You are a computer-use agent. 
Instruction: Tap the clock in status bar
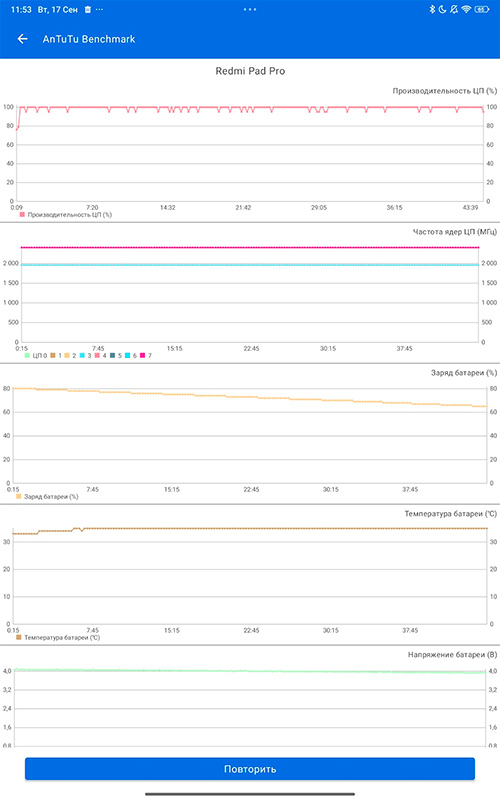tap(21, 9)
